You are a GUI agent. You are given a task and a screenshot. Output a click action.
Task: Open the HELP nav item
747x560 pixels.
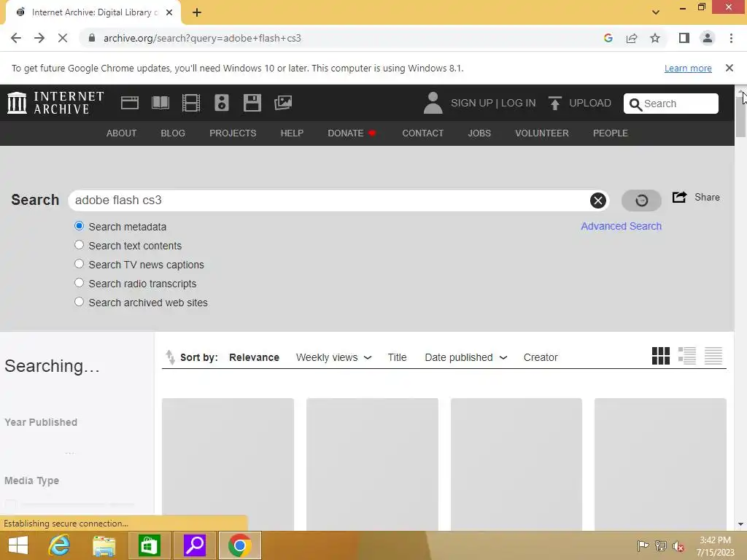click(292, 133)
